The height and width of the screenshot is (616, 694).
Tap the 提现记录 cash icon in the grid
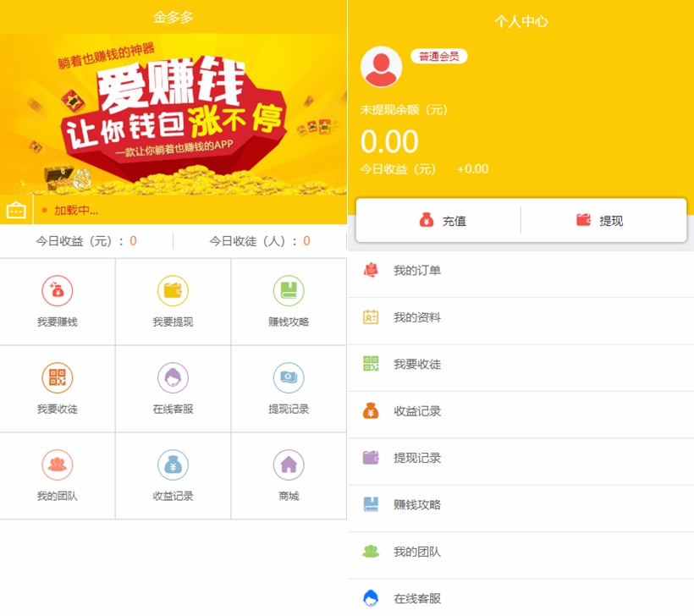289,377
